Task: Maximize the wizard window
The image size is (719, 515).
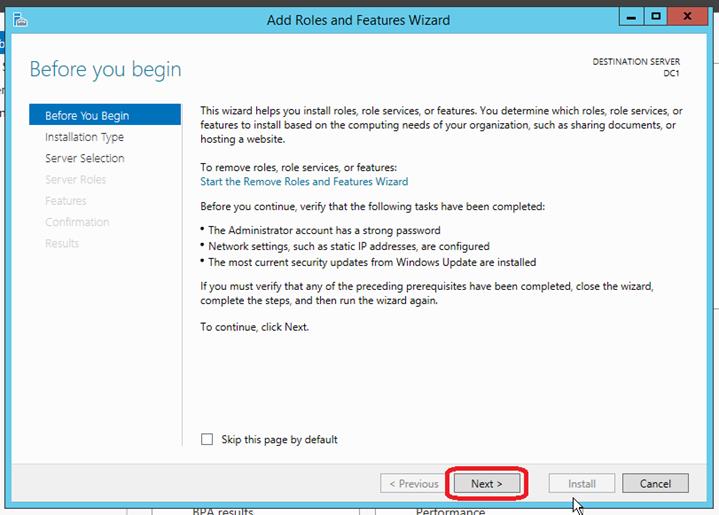Action: 656,17
